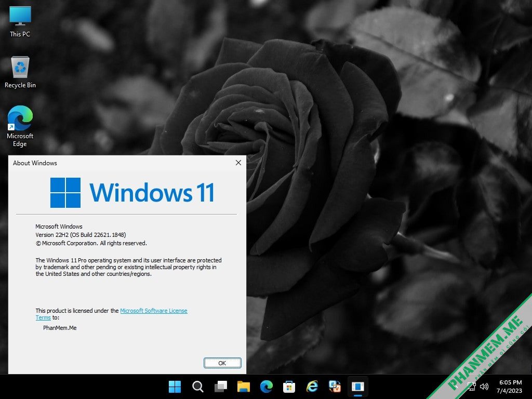Select the Microsoft Edge desktop shortcut
Image resolution: width=532 pixels, height=399 pixels.
tap(20, 126)
